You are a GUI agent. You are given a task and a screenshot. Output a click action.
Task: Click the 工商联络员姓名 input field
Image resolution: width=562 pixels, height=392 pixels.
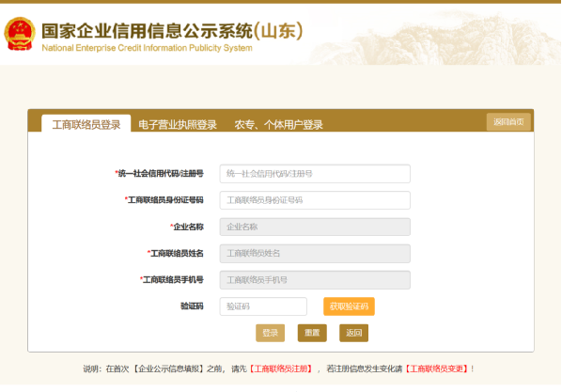315,253
